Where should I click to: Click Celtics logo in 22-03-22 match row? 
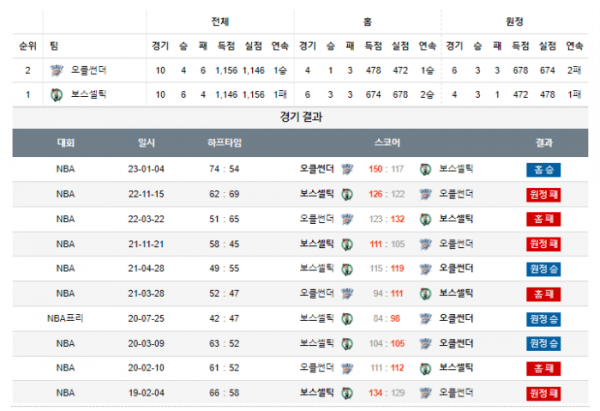pos(426,219)
